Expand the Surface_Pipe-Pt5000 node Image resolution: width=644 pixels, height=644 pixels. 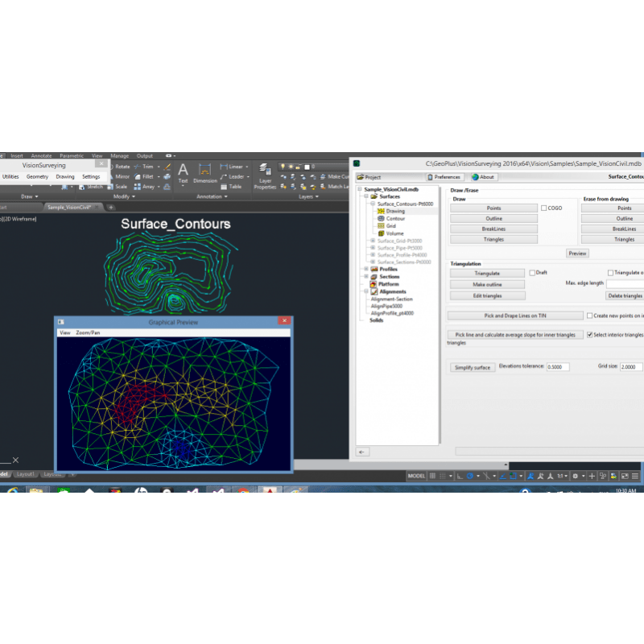[x=373, y=248]
